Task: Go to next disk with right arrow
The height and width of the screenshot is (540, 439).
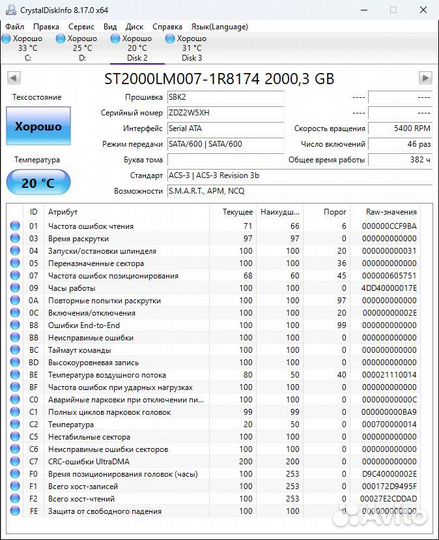Action: click(425, 78)
